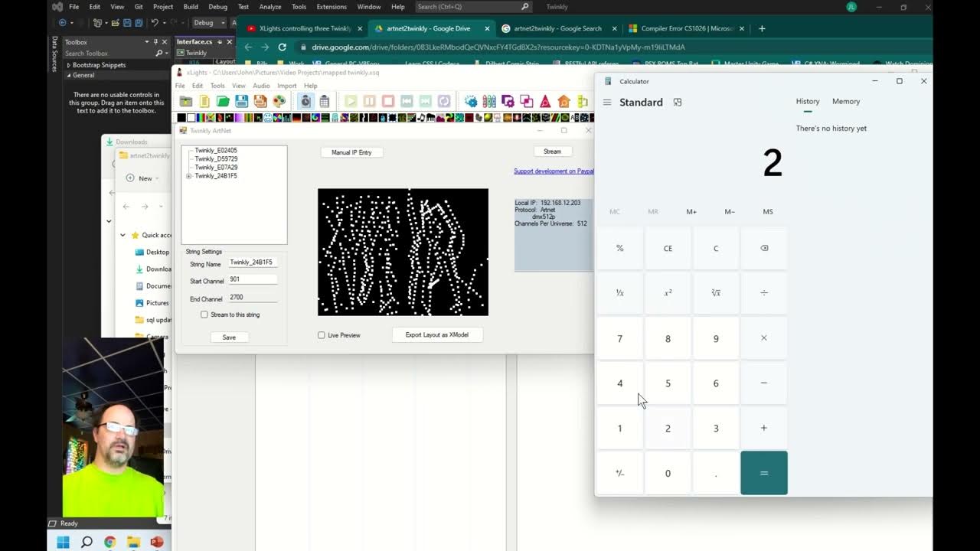Open the Debug configuration dropdown in Visual Studio

pyautogui.click(x=209, y=23)
